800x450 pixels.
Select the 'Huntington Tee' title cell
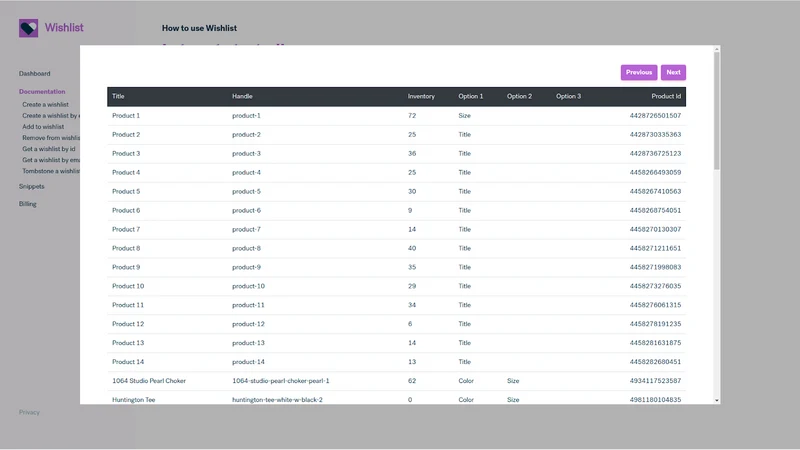[x=134, y=400]
